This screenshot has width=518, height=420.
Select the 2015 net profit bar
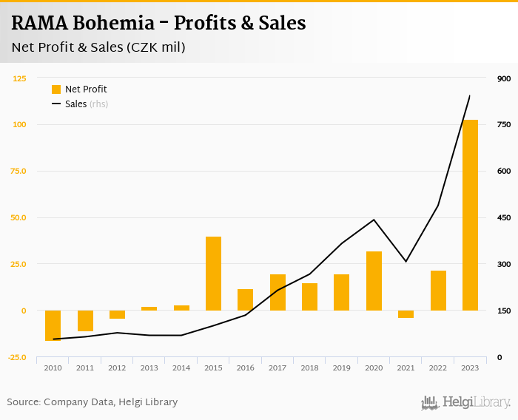pyautogui.click(x=213, y=273)
